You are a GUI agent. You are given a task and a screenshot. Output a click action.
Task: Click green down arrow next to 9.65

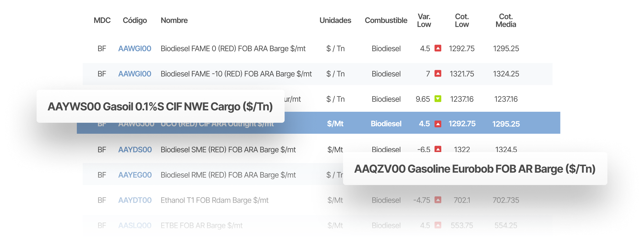tap(438, 99)
